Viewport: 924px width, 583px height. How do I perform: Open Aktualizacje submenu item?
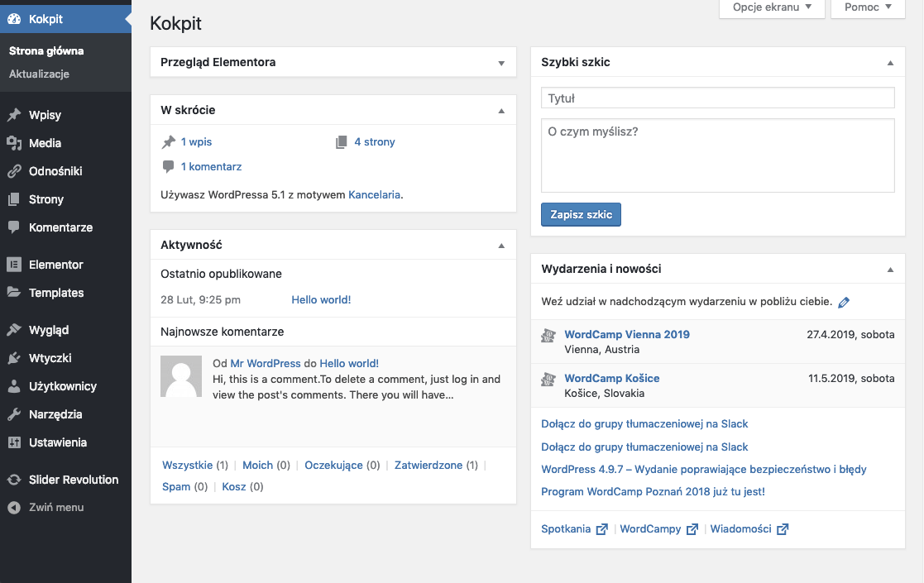(x=39, y=74)
